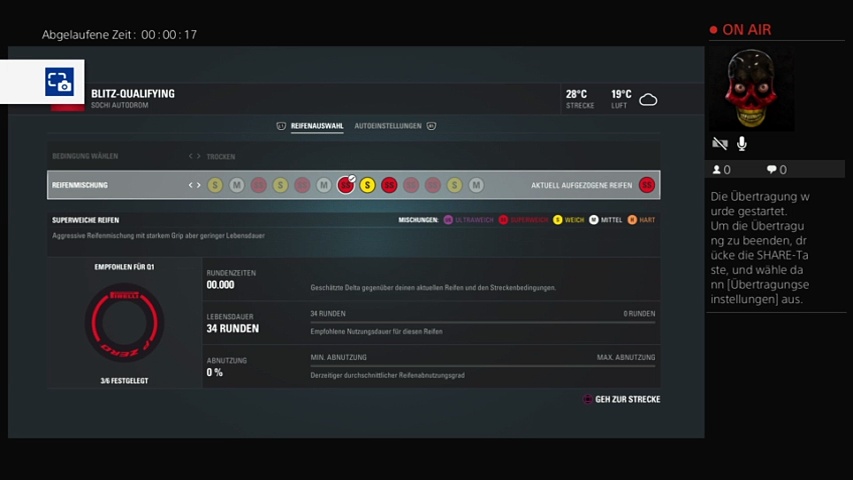Click the viewers count icon
This screenshot has width=853, height=480.
pos(716,170)
